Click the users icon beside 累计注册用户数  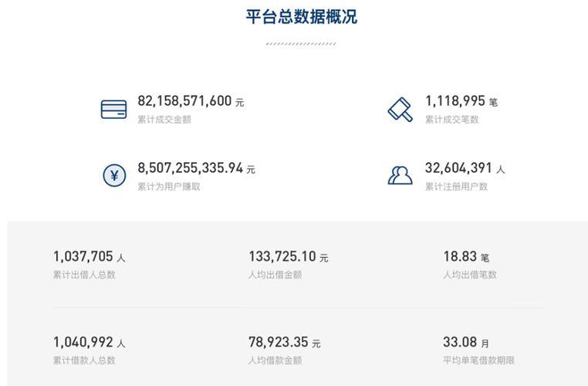[400, 175]
